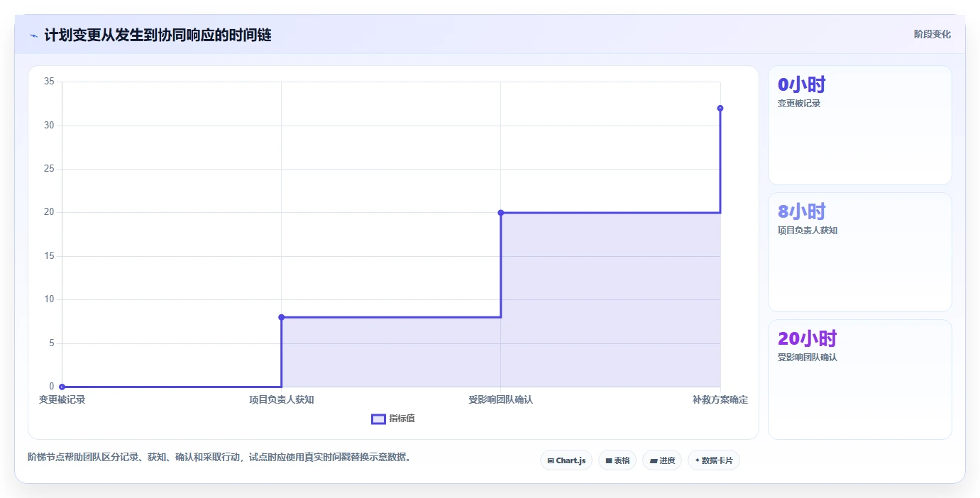
Task: Click the 项目负责人获知 caption in the second card
Action: coord(808,231)
